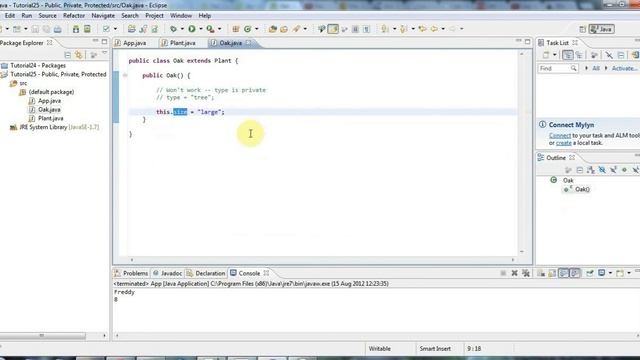Click the Activate... link in Task List
This screenshot has height=360, width=640.
click(624, 68)
